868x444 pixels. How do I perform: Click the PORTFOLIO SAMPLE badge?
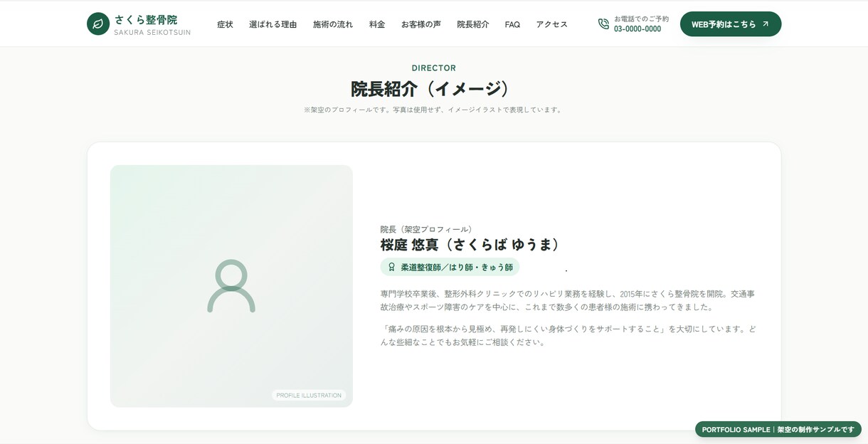(x=778, y=429)
